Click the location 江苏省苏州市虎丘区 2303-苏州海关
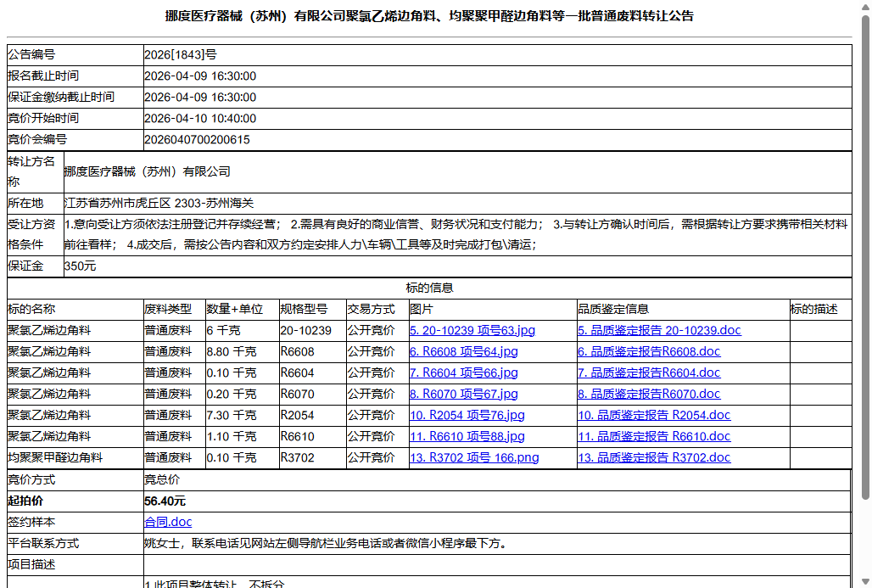The width and height of the screenshot is (872, 588). (x=159, y=203)
